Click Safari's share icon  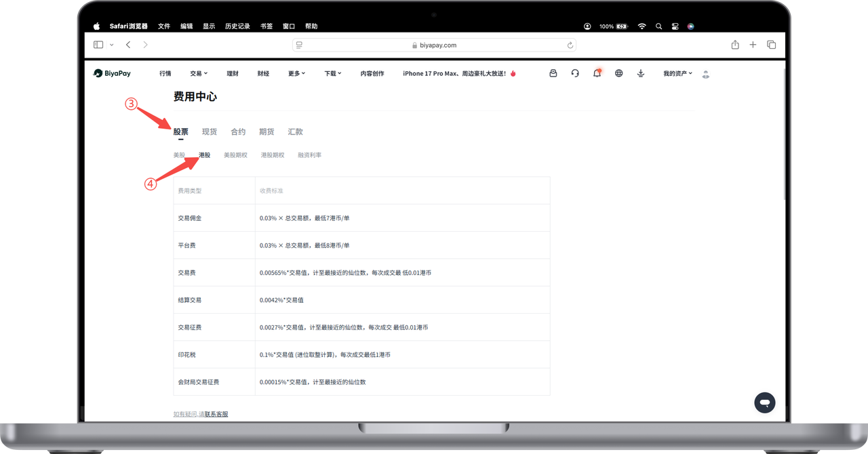tap(735, 45)
